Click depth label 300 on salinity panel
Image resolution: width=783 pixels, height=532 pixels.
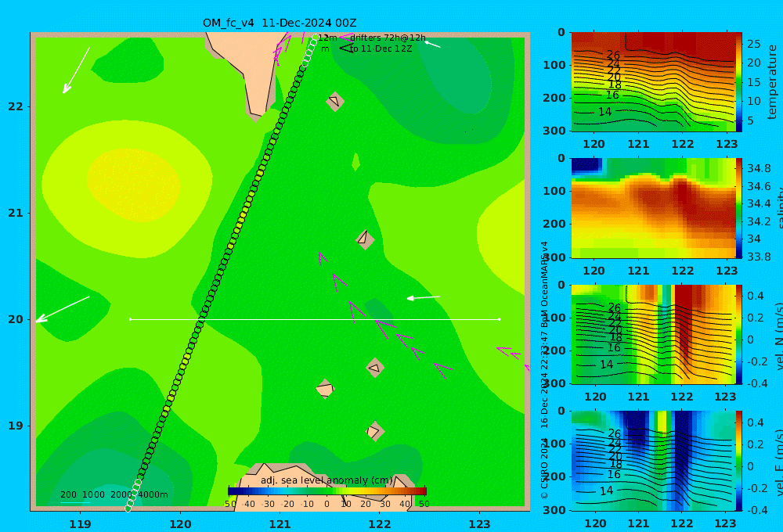click(x=554, y=257)
